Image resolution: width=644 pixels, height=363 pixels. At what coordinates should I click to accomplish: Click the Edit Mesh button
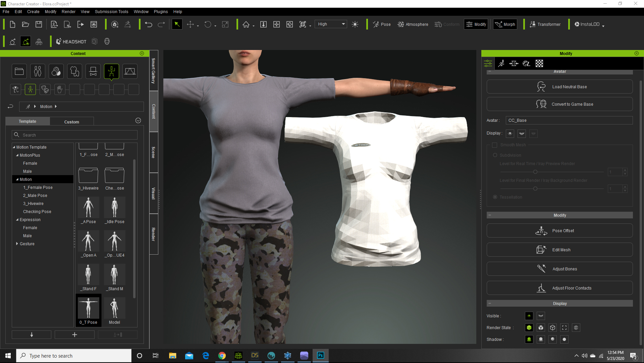(559, 250)
